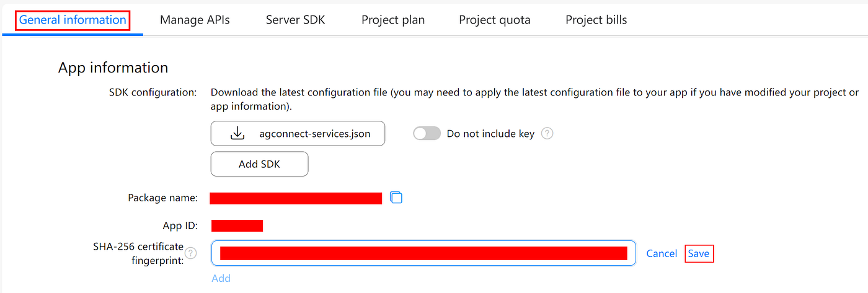Select the redacted Package name value
868x293 pixels.
point(296,198)
